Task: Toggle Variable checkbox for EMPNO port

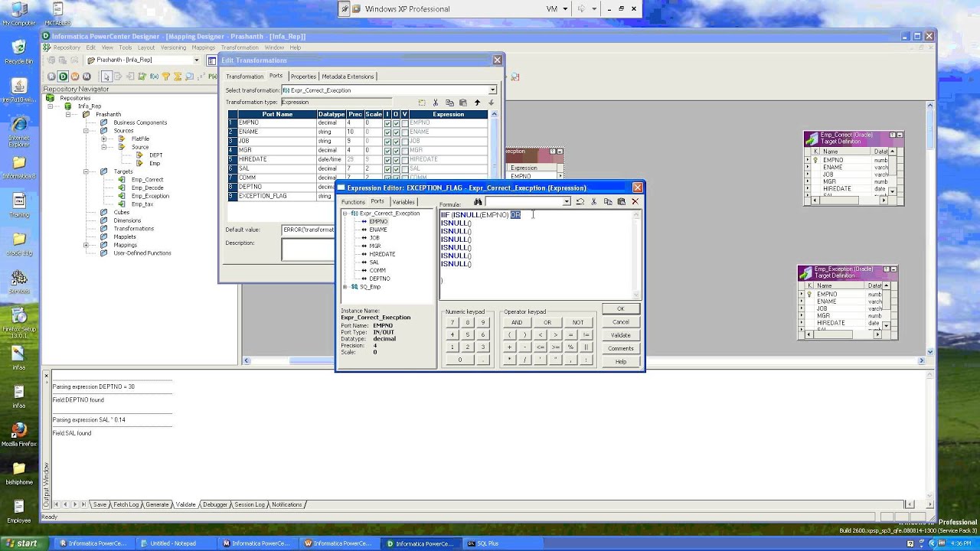Action: coord(404,123)
